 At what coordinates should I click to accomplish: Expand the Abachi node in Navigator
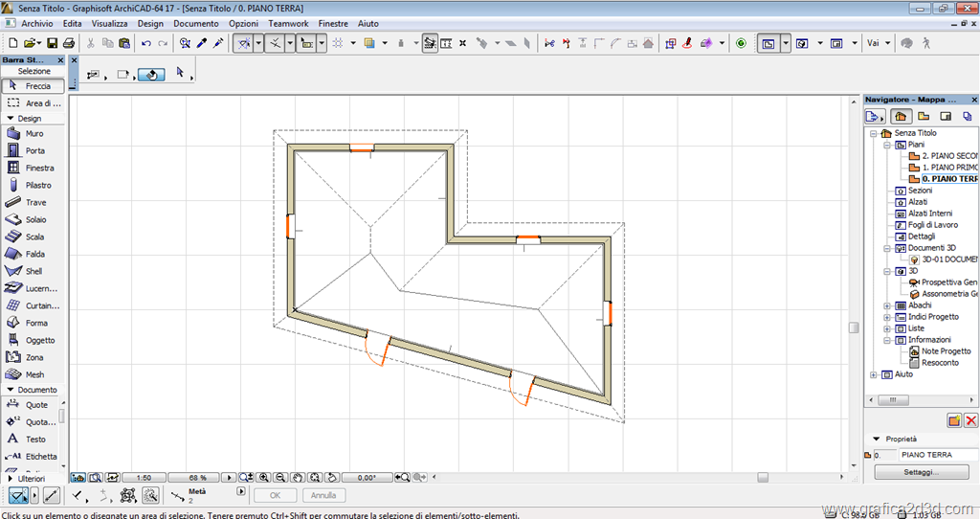tap(887, 305)
